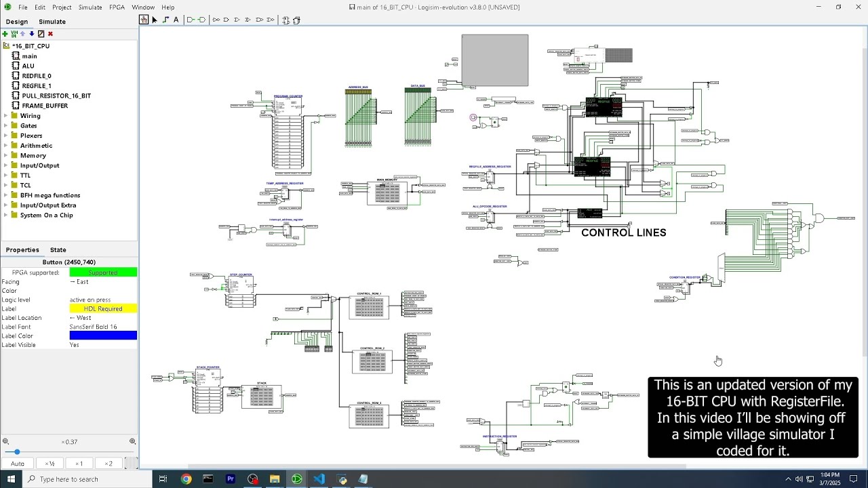Add an output pin from toolbar
Viewport: 868px width, 488px height.
coord(201,20)
